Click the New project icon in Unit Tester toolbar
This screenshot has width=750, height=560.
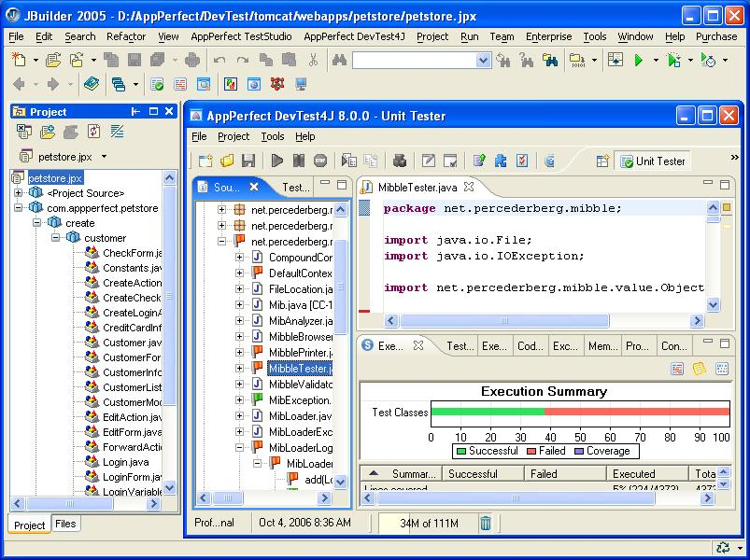(205, 161)
